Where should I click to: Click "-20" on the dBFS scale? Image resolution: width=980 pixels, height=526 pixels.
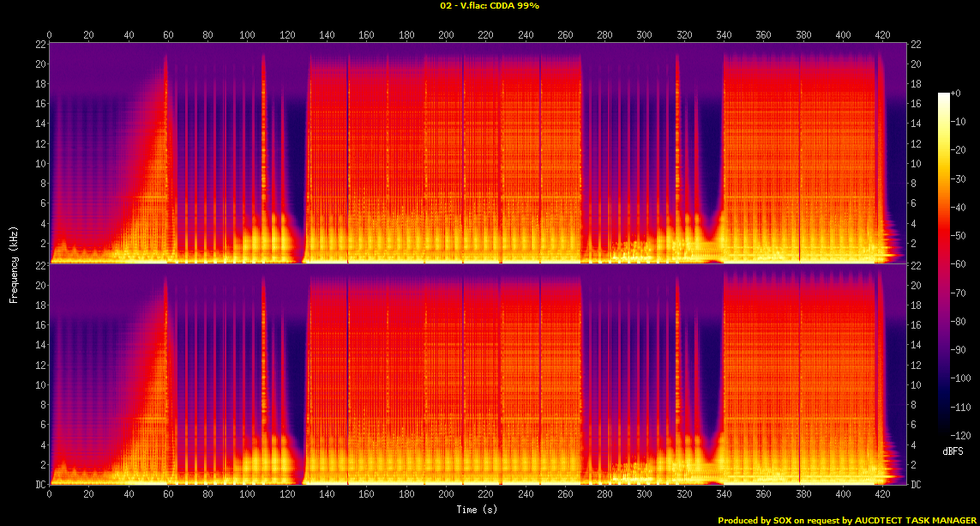point(958,150)
